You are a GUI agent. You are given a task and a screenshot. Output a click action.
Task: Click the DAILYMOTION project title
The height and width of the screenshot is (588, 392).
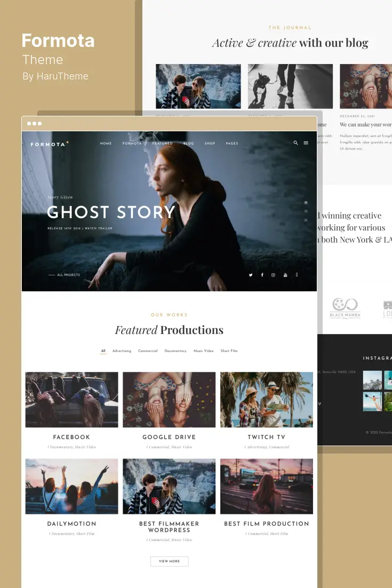pos(71,524)
